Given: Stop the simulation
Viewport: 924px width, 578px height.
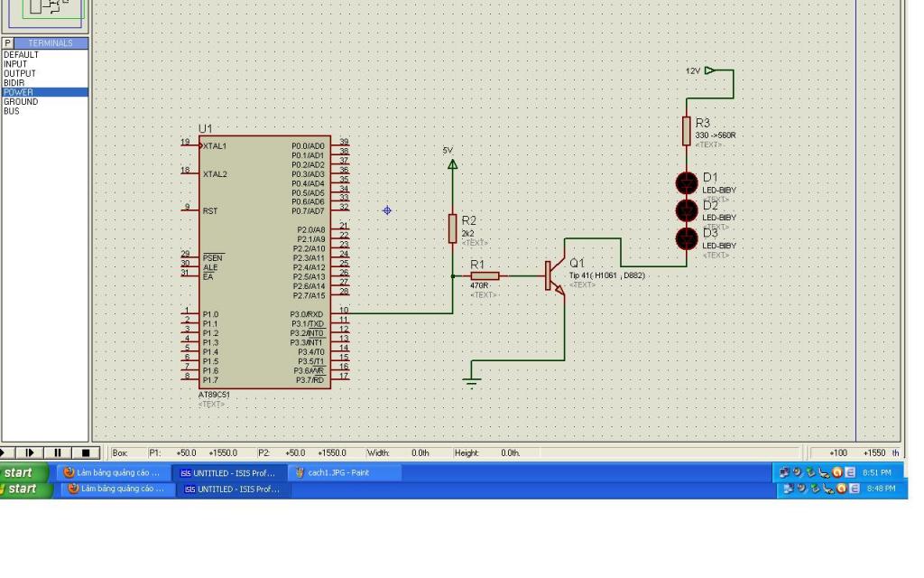Looking at the screenshot, I should coord(86,453).
